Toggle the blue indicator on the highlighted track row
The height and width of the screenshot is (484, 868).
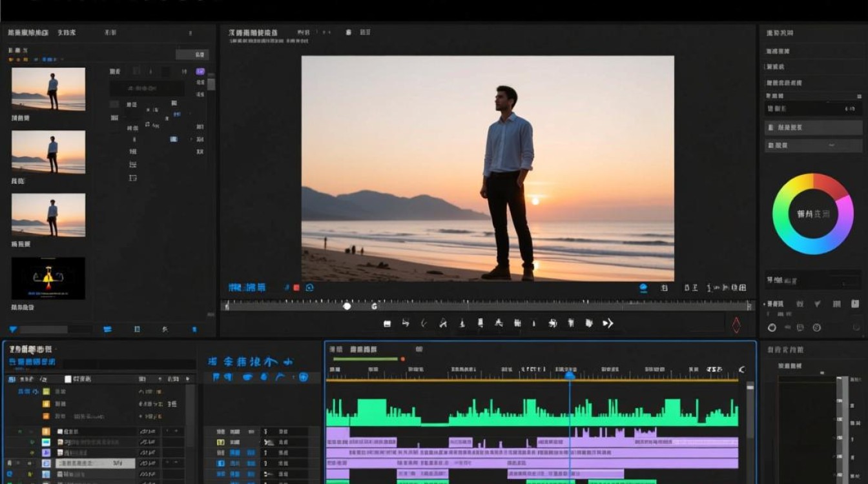click(x=46, y=463)
